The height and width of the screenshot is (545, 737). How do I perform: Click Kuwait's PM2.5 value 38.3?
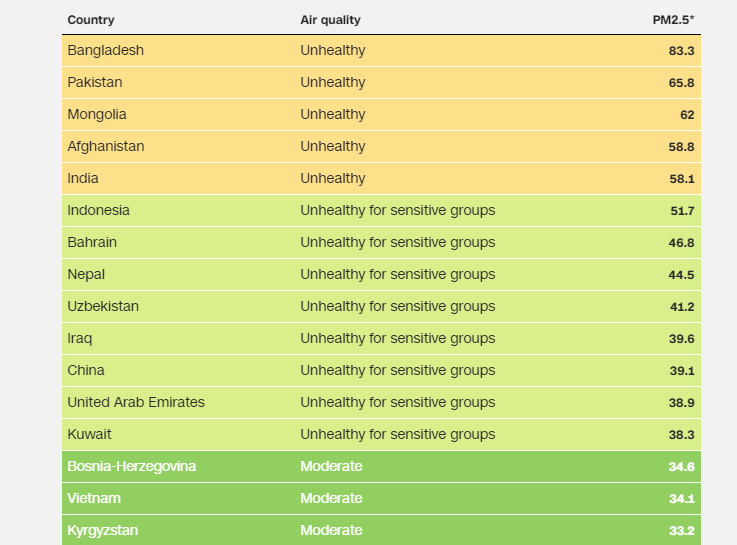681,435
